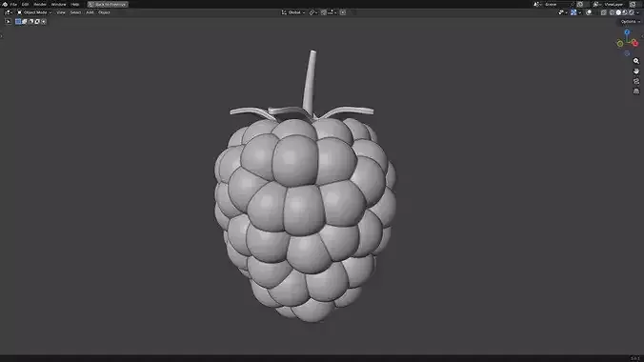Click the Back to Previous button
The width and height of the screenshot is (644, 362).
pos(108,4)
